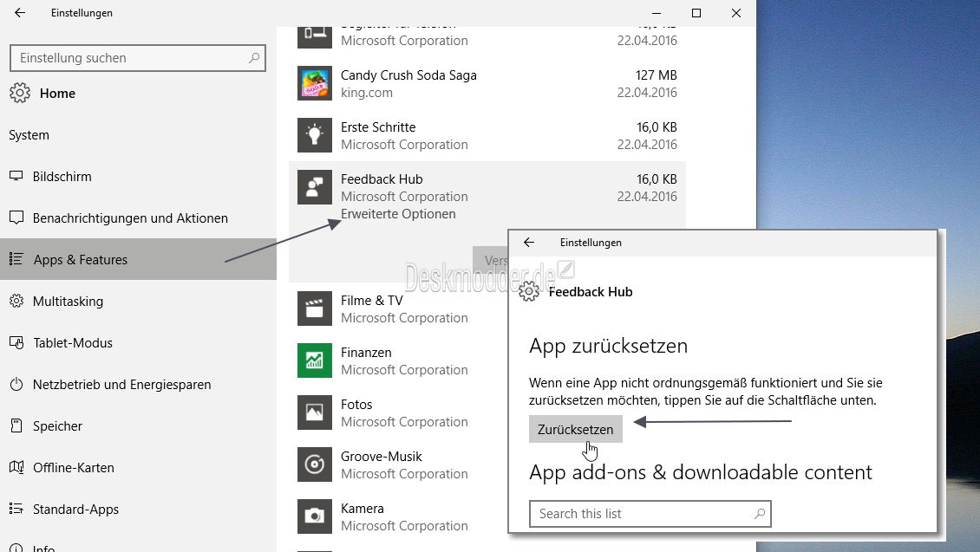Viewport: 980px width, 552px height.
Task: Open Tablet-Modus settings
Action: (x=138, y=343)
